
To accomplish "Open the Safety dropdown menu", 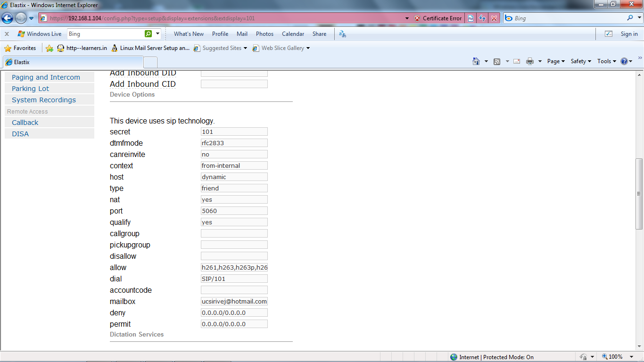I will (581, 61).
